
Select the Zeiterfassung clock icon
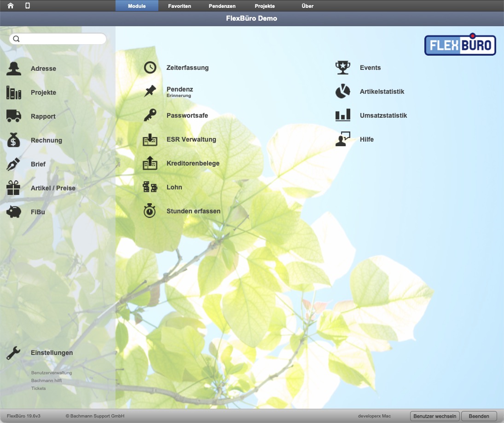pyautogui.click(x=150, y=68)
